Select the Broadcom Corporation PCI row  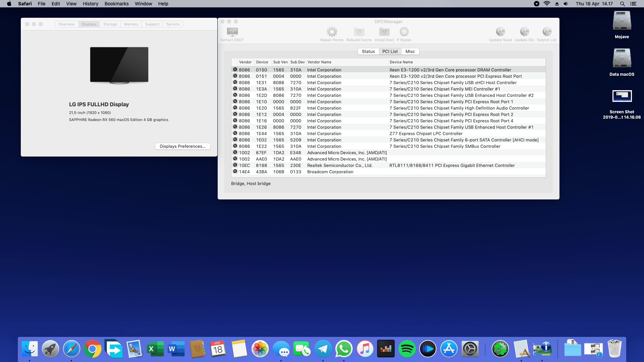click(330, 172)
